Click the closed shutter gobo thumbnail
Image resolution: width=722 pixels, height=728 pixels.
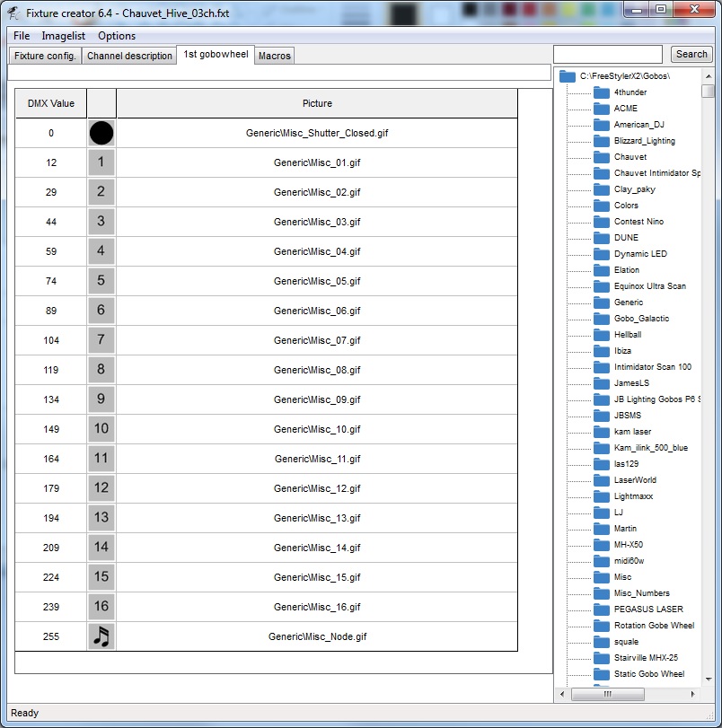pos(101,133)
